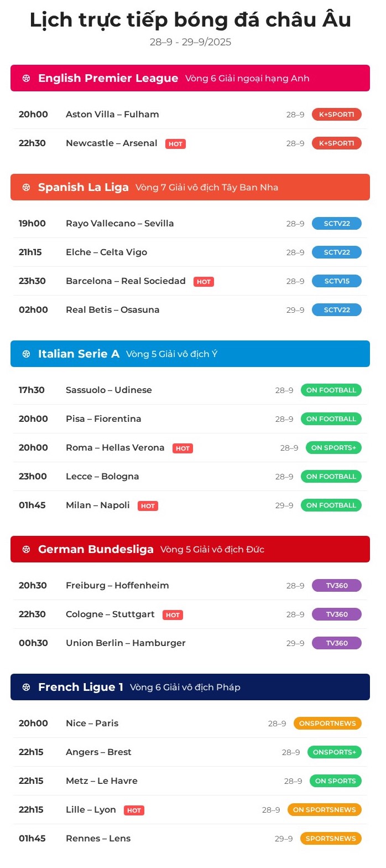Open the English Premier League section header
The image size is (386, 868).
coord(108,79)
